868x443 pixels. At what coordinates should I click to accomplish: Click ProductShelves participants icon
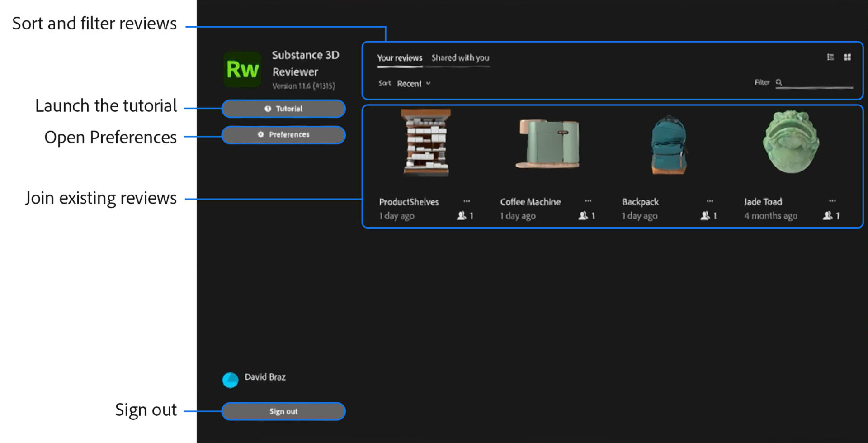(462, 216)
